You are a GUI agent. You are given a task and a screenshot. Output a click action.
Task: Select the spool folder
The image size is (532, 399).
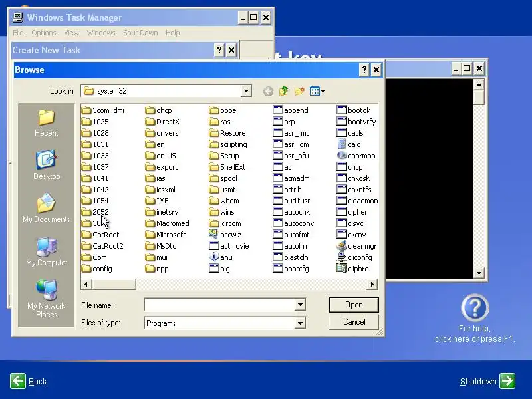pyautogui.click(x=223, y=178)
